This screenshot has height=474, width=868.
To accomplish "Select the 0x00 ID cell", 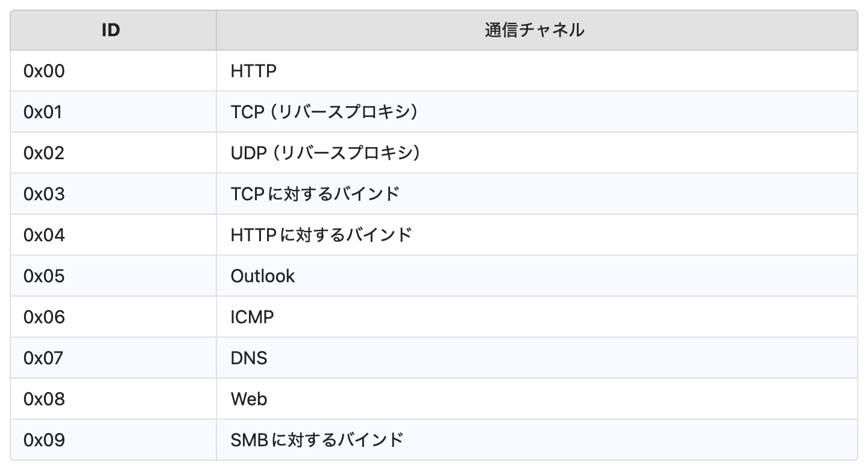I will click(44, 71).
